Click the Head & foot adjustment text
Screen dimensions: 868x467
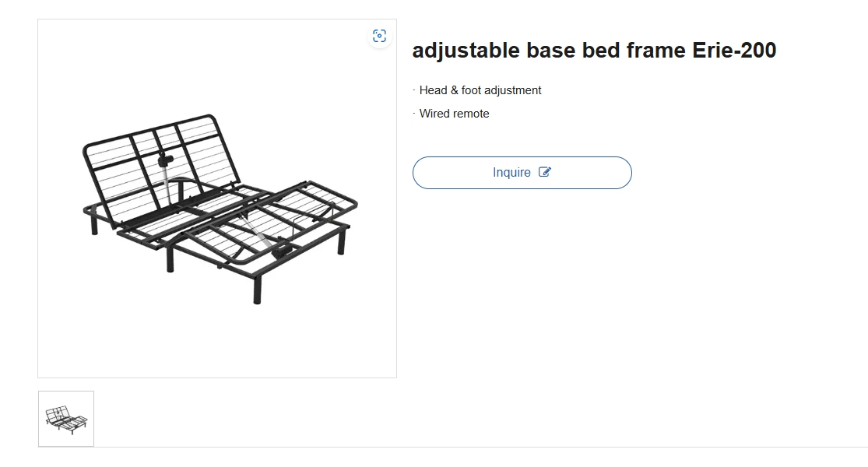pyautogui.click(x=480, y=90)
